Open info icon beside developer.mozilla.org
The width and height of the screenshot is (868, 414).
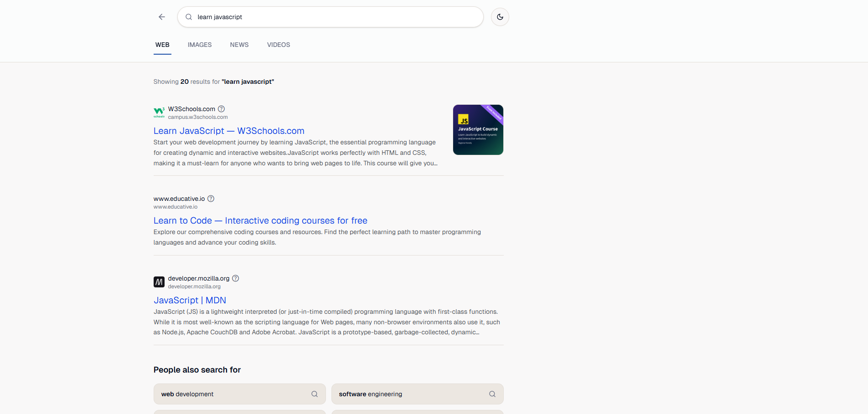click(x=236, y=278)
